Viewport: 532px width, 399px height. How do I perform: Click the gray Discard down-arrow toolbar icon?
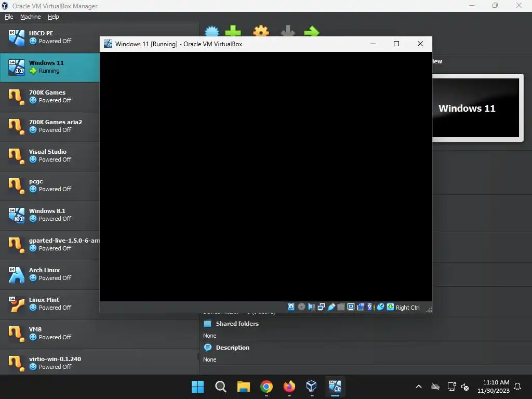coord(288,31)
